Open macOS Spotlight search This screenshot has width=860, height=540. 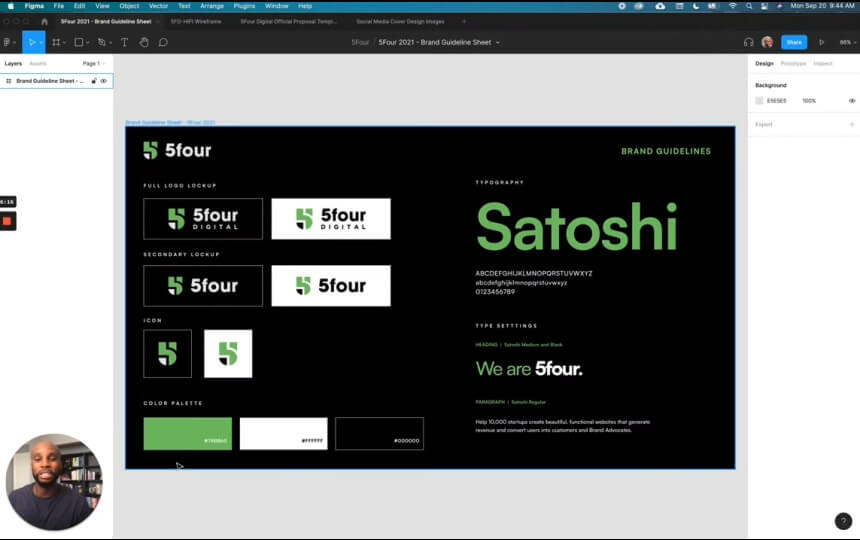click(749, 6)
